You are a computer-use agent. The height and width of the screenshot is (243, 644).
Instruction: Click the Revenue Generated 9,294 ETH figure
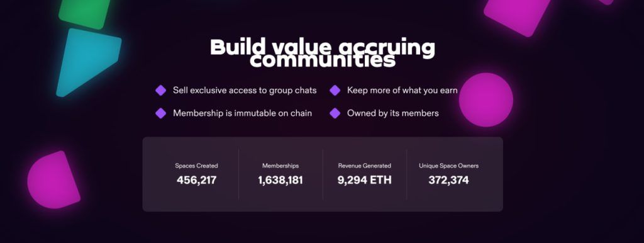coord(364,180)
